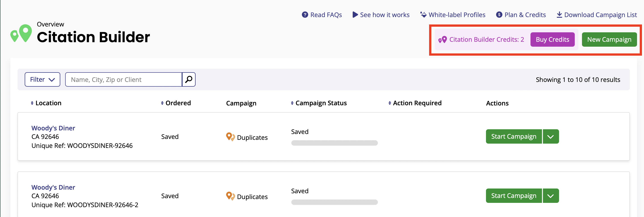Viewport: 644px width, 217px height.
Task: Click the Duplicates icon in first row
Action: point(230,137)
